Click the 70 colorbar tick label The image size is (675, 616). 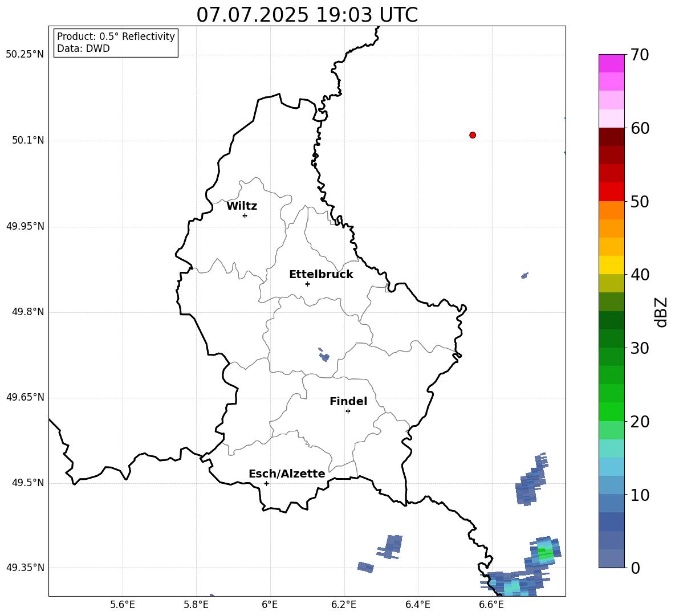coord(640,55)
